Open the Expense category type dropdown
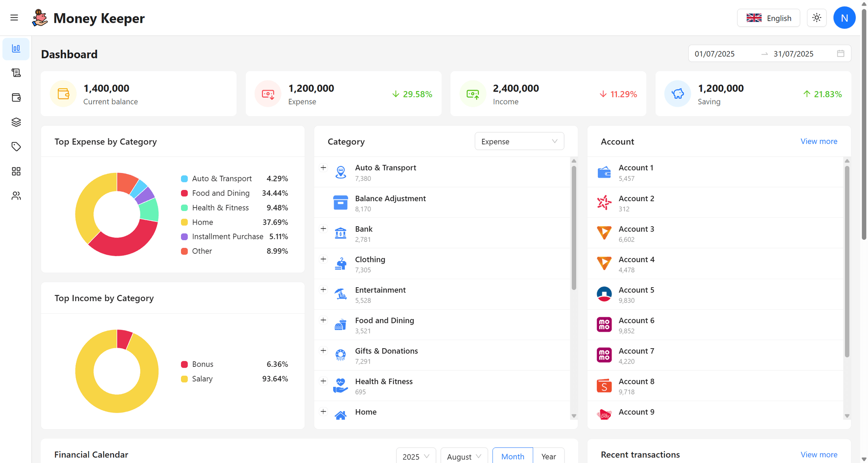This screenshot has width=868, height=463. (519, 141)
